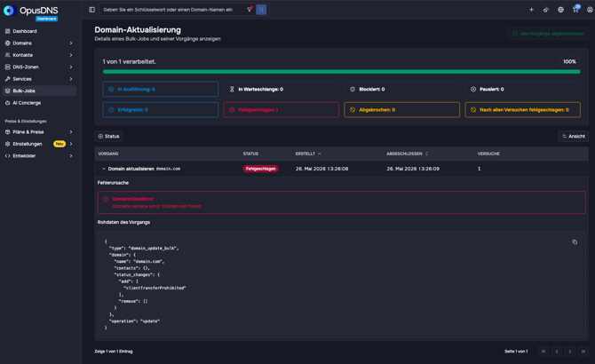Open the shopping cart icon

[x=575, y=10]
